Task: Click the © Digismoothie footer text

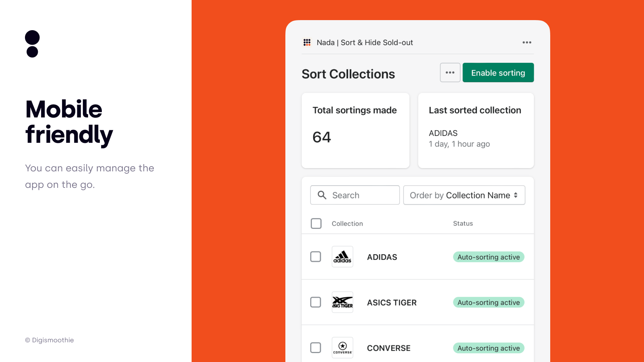Action: click(50, 340)
